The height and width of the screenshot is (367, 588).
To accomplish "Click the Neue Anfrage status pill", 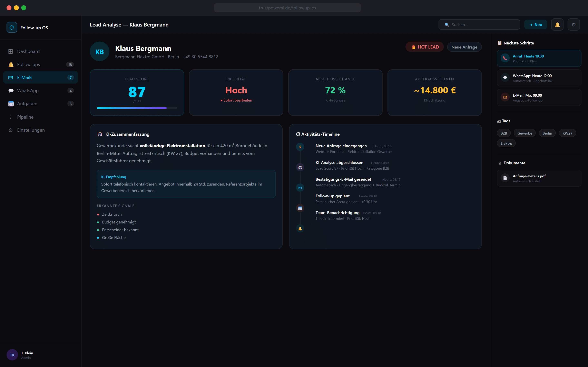I will tap(464, 47).
